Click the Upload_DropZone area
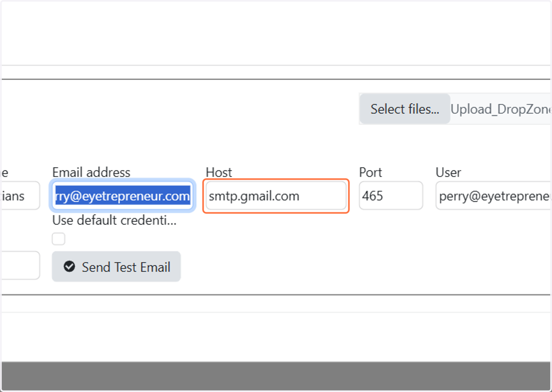Viewport: 552px width, 392px height. (500, 109)
